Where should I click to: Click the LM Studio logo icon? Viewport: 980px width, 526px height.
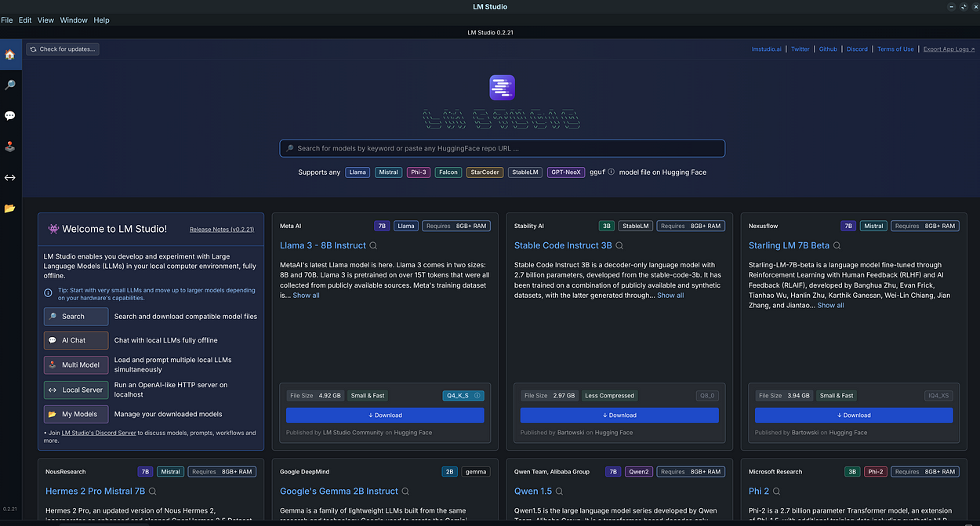(x=502, y=87)
